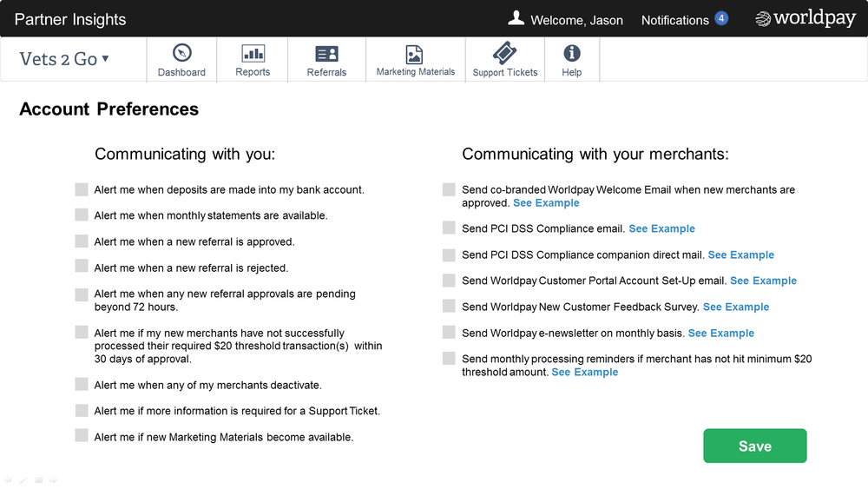Check PCI DSS Compliance companion direct mail
Image resolution: width=868 pixels, height=489 pixels.
coord(449,254)
